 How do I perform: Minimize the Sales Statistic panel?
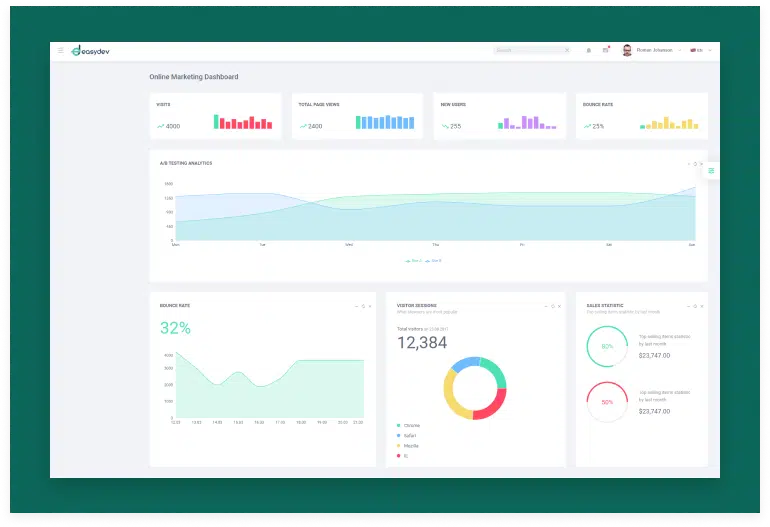[x=688, y=306]
